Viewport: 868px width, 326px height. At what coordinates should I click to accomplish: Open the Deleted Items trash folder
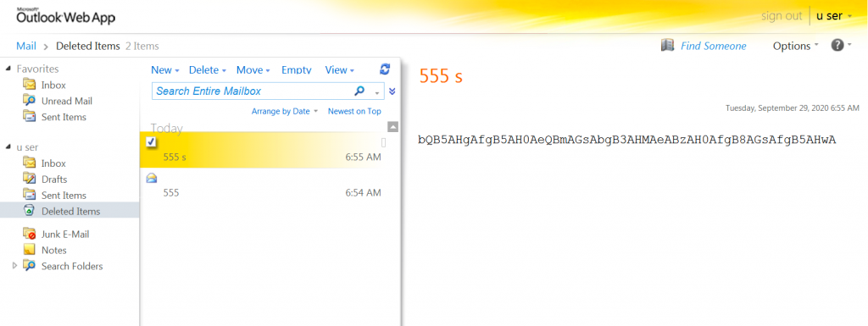[x=70, y=211]
